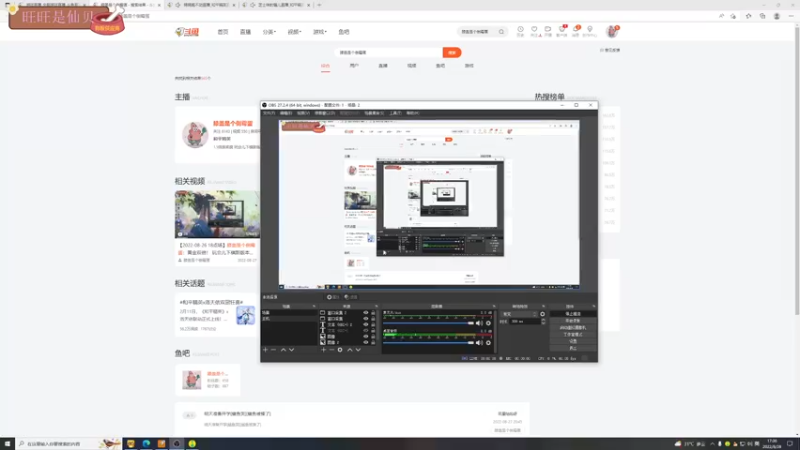The image size is (800, 450).
Task: Adjust the transition duration stepper arrows in OBS
Action: (x=543, y=322)
